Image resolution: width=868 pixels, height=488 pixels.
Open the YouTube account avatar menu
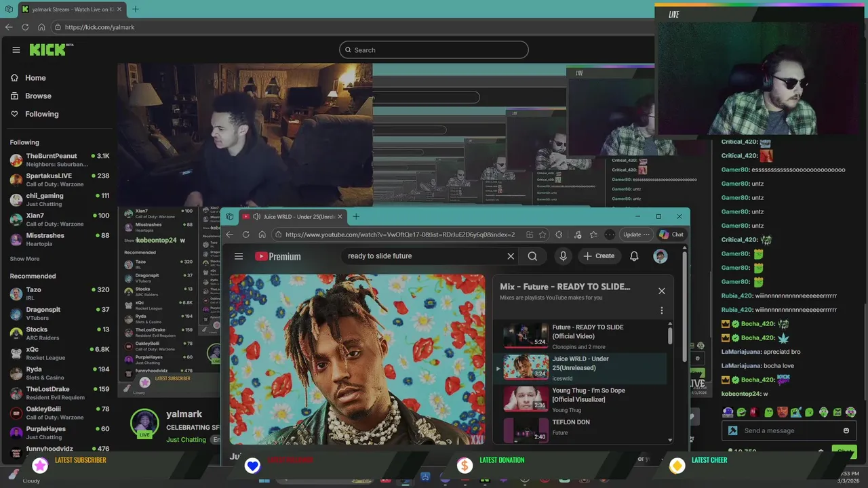(660, 256)
